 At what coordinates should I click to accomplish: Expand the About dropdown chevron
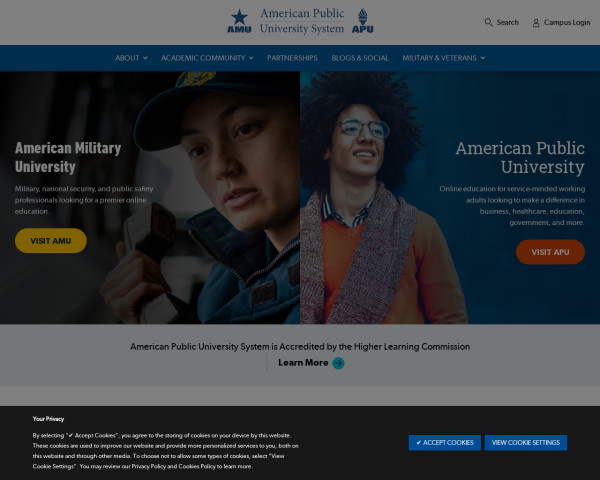point(145,58)
